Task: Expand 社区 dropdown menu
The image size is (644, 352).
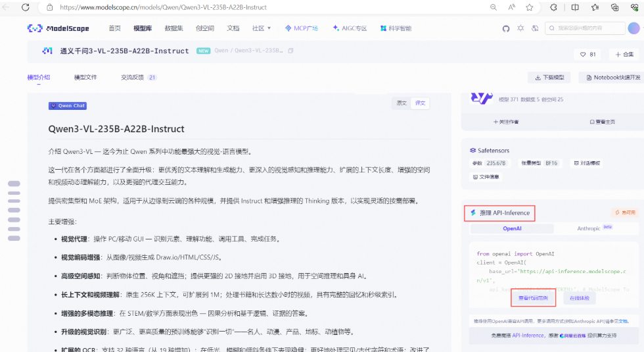Action: (262, 28)
